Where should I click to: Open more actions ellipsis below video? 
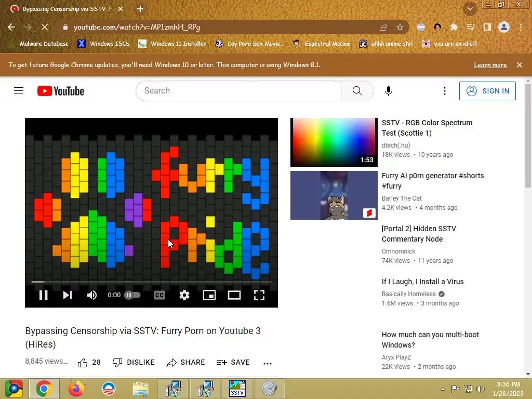tap(268, 363)
